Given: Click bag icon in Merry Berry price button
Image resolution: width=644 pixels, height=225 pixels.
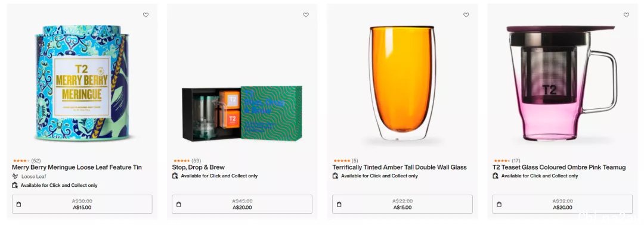Looking at the screenshot, I should click(18, 204).
